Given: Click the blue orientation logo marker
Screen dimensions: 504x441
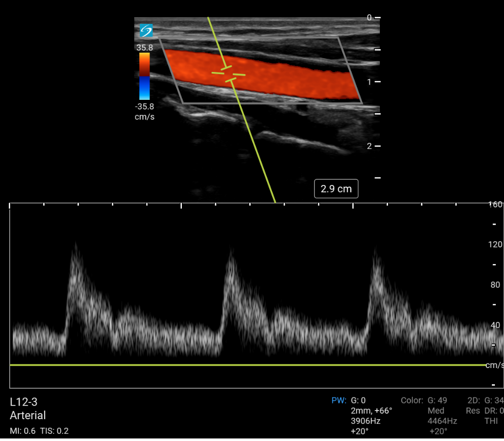Looking at the screenshot, I should 146,31.
